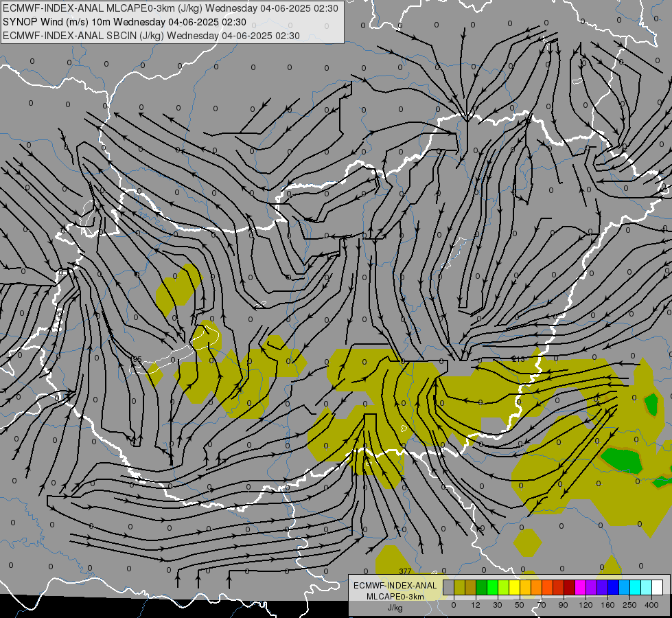Choose the dark red legend swatch
The image size is (672, 618).
pos(569,587)
